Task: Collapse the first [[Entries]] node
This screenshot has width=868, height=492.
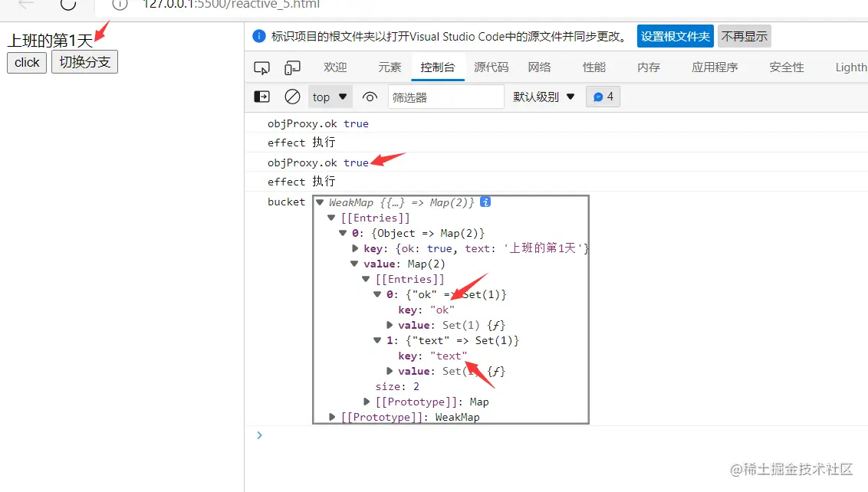Action: coord(331,218)
